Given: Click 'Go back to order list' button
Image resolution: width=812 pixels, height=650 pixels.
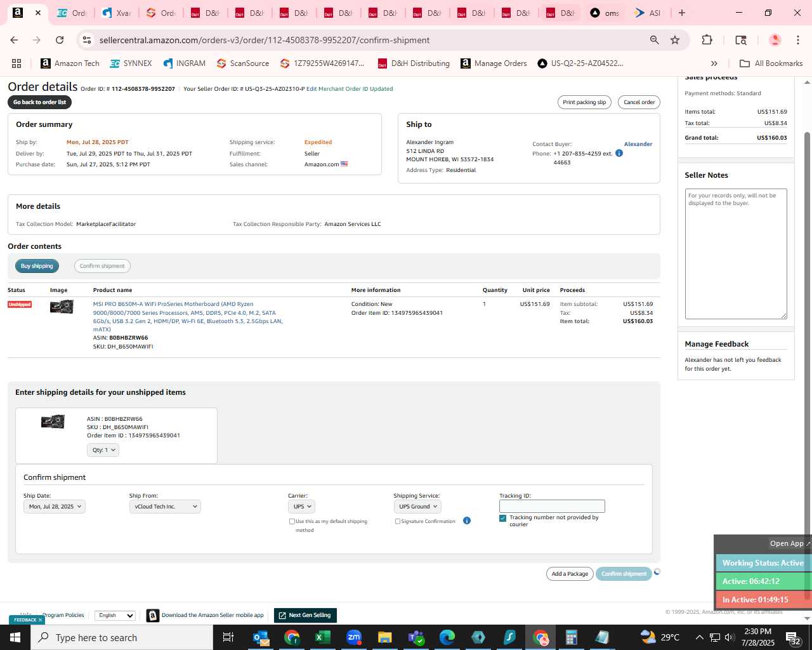Looking at the screenshot, I should [39, 102].
